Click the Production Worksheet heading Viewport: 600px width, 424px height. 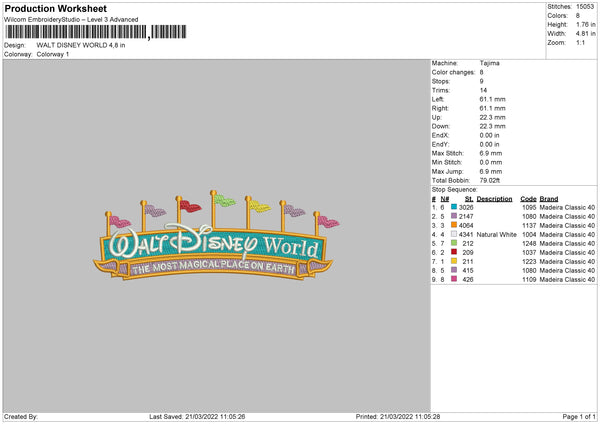coord(56,8)
